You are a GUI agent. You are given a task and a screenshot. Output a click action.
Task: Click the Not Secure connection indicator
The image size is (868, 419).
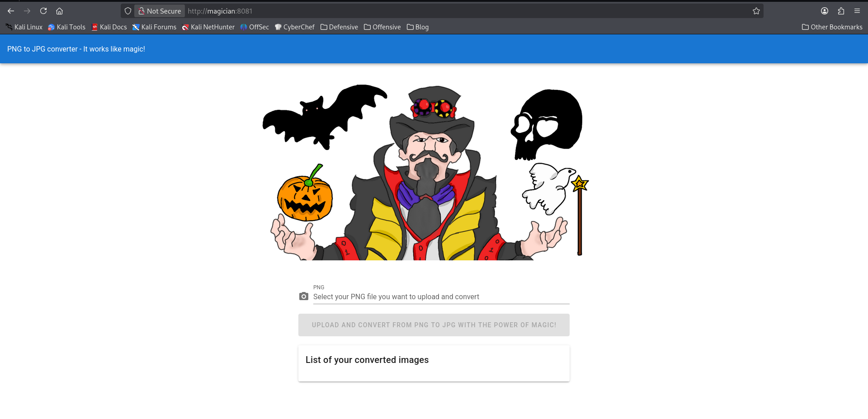pos(160,11)
